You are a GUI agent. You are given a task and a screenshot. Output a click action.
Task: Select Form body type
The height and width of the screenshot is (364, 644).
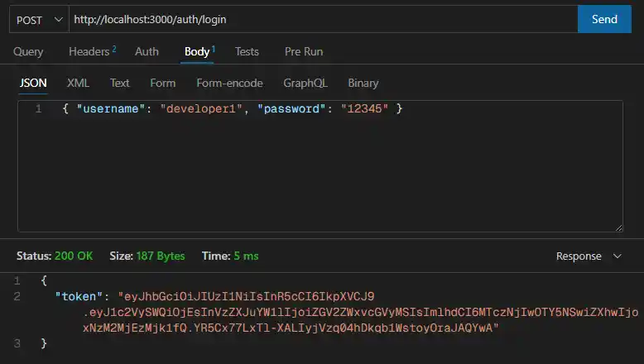[x=162, y=83]
